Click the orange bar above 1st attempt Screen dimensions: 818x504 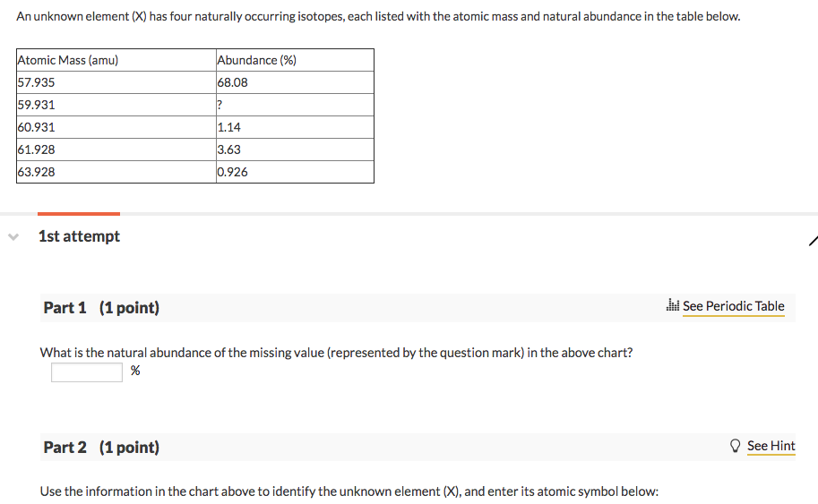click(x=79, y=214)
